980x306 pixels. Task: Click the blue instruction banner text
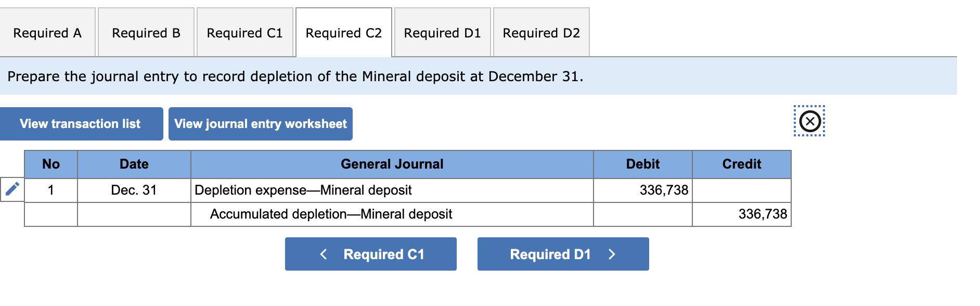point(295,76)
